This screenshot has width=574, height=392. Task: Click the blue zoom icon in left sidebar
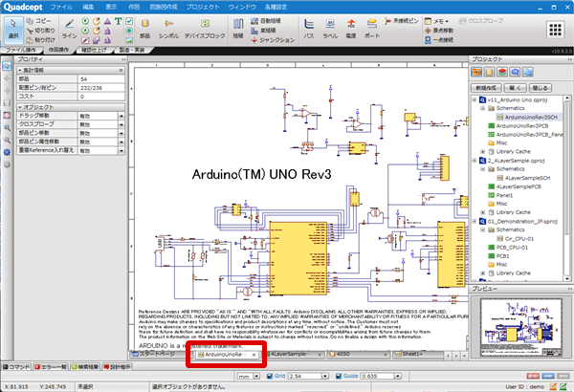[7, 127]
